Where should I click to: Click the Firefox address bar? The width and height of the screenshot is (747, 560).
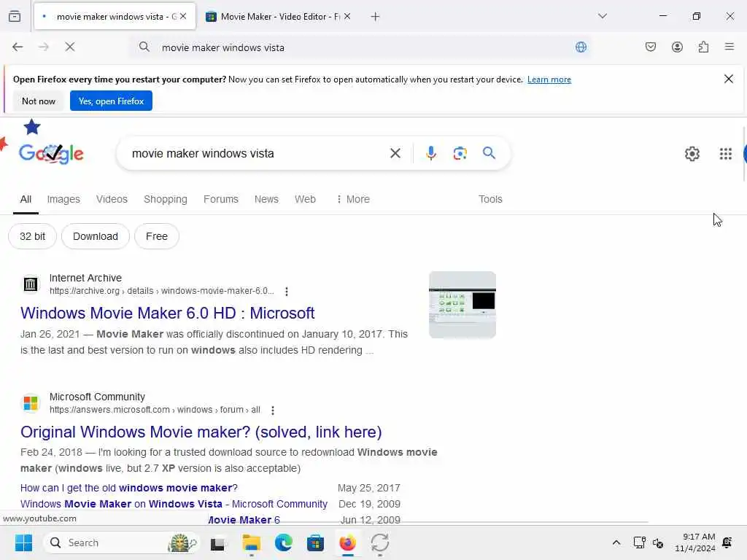click(x=362, y=47)
